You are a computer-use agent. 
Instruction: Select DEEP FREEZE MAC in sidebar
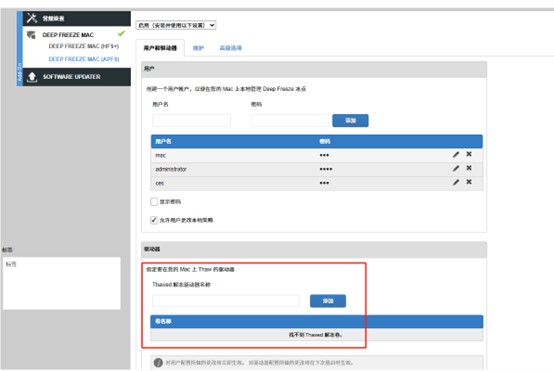point(68,35)
